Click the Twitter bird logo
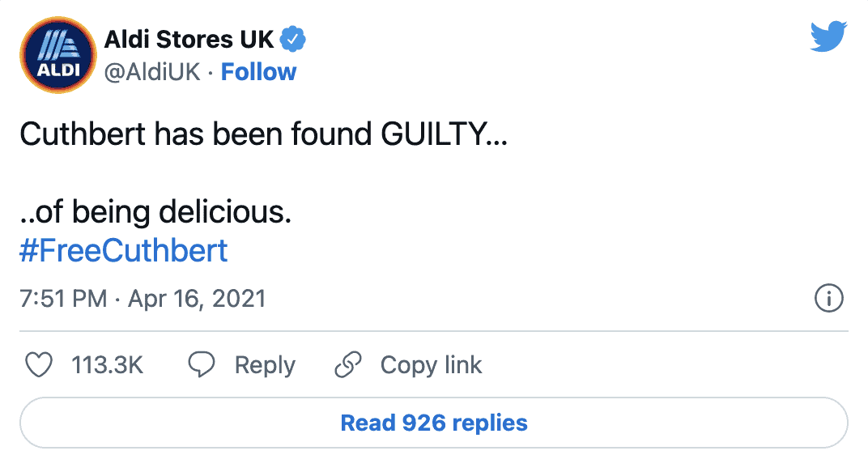Screen dimensions: 868x455 click(828, 37)
